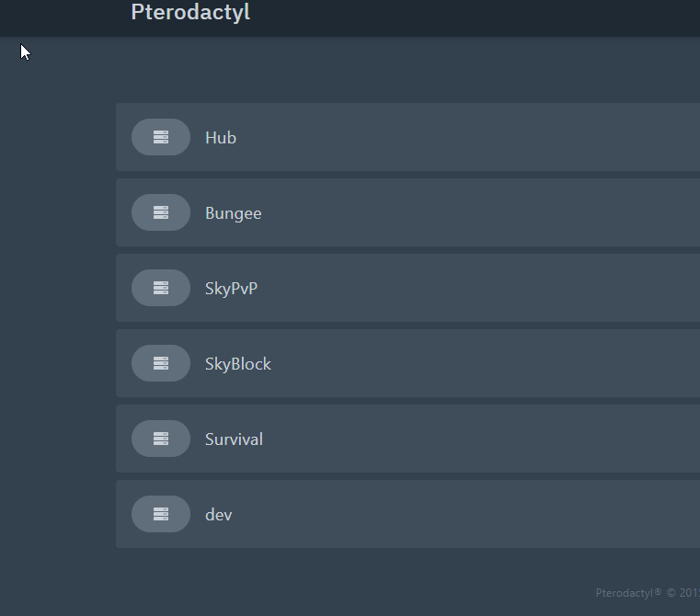Go to the SkyBlock server name

[237, 364]
